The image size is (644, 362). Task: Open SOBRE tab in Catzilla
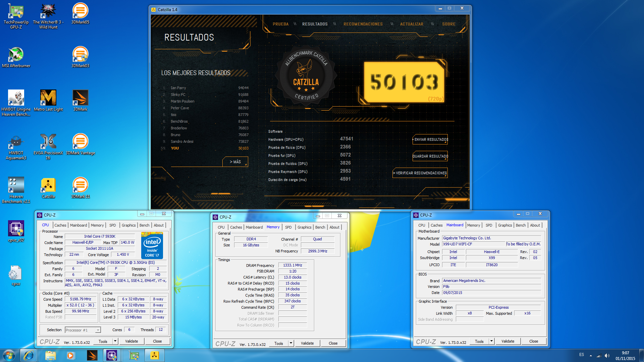pyautogui.click(x=448, y=24)
